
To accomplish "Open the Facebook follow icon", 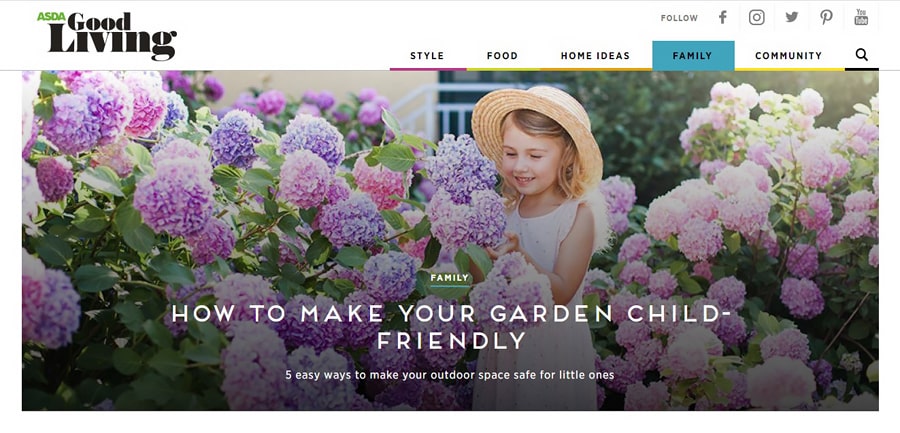I will point(723,17).
